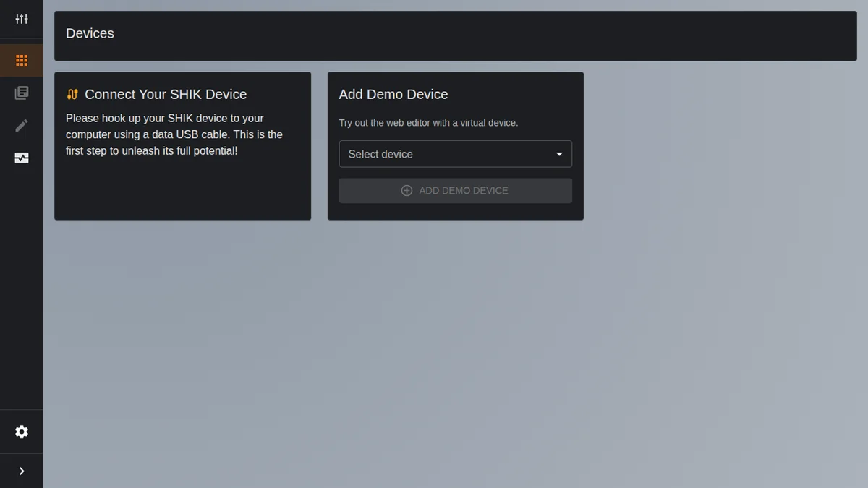The height and width of the screenshot is (488, 868).
Task: Open the monitor waveform icon in sidebar
Action: click(x=22, y=158)
